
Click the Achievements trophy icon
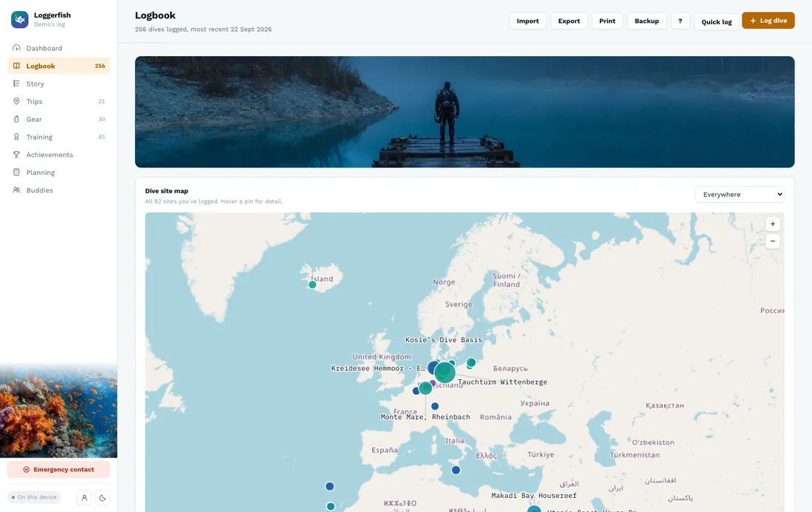pyautogui.click(x=16, y=155)
